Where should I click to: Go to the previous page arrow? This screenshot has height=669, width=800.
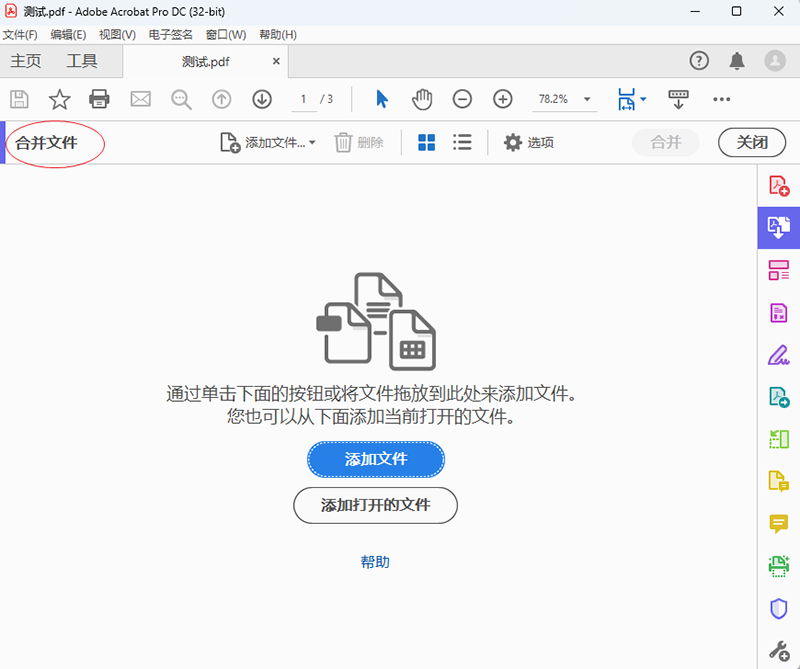(221, 99)
